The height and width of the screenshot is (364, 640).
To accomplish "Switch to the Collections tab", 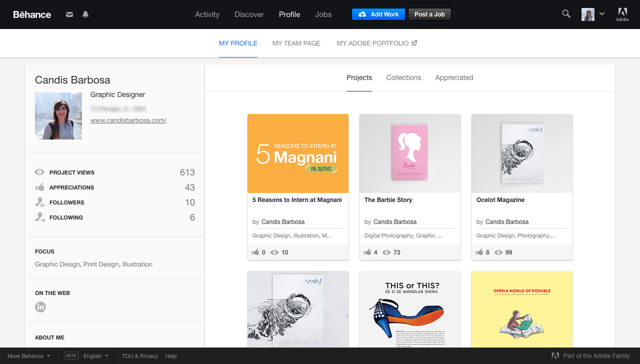I will pos(403,77).
